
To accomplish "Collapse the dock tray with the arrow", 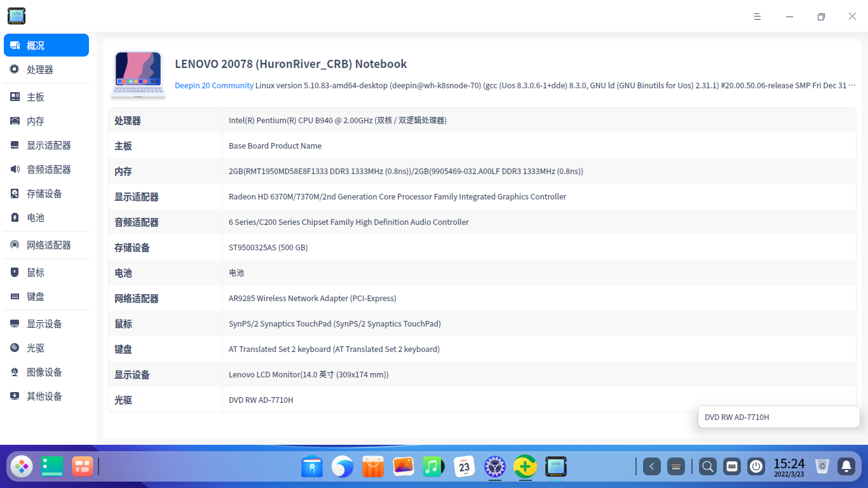I will pyautogui.click(x=652, y=467).
